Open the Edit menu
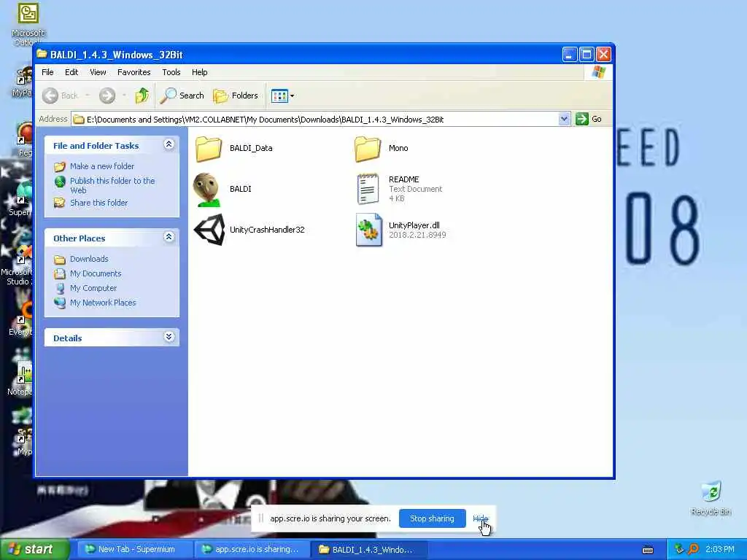The height and width of the screenshot is (560, 747). point(71,72)
